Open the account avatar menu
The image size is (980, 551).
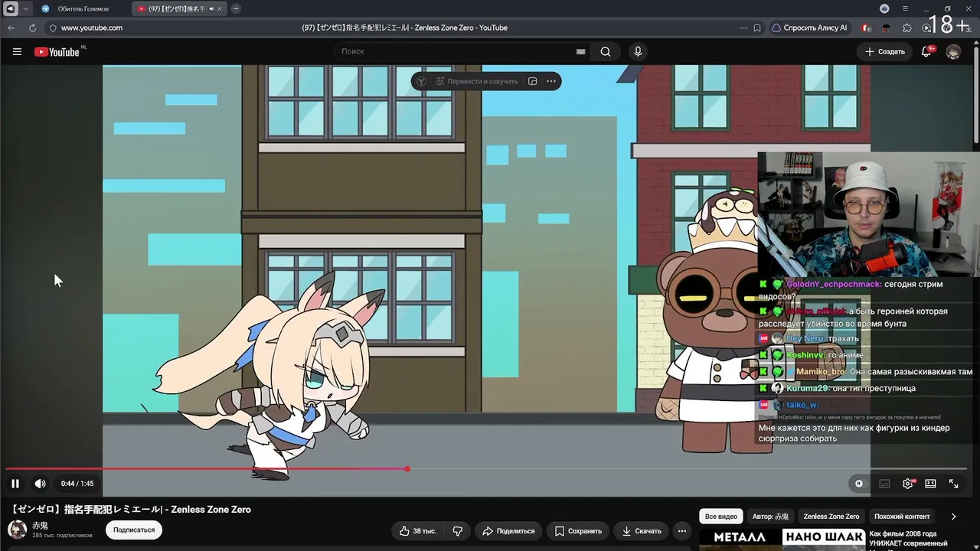pos(953,52)
